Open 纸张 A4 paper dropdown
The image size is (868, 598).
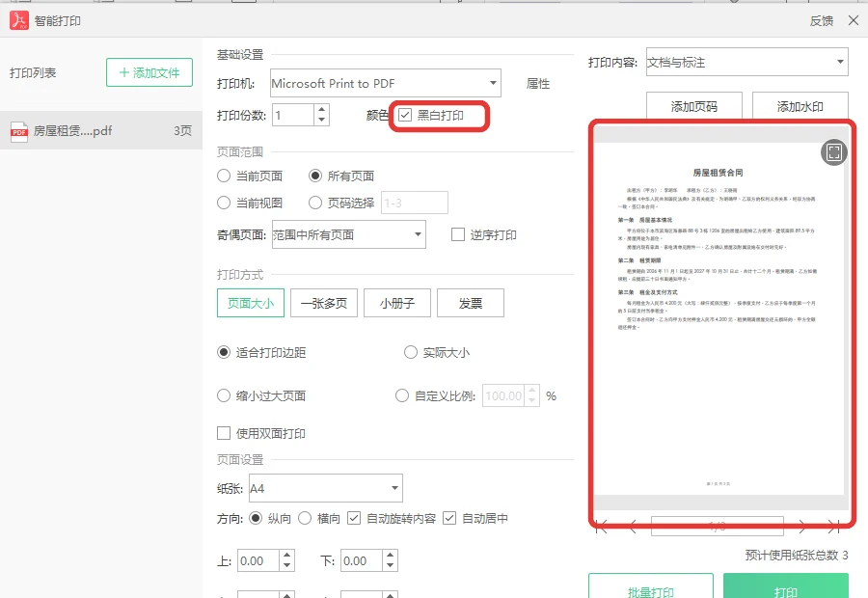(326, 488)
